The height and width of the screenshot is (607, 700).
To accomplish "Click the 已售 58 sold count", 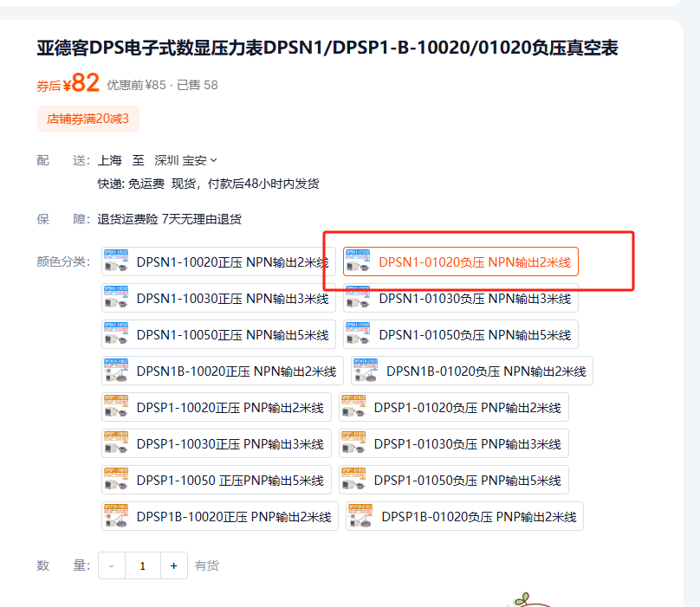I will (x=198, y=85).
